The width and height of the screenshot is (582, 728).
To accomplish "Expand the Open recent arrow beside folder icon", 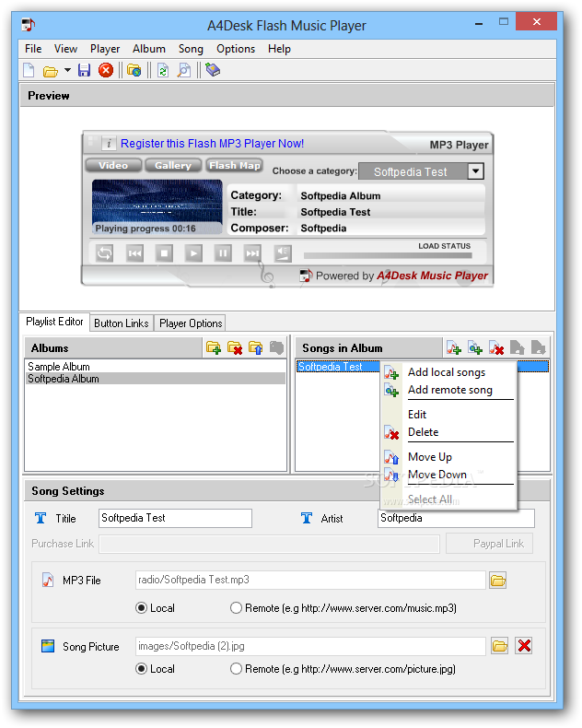I will 67,71.
